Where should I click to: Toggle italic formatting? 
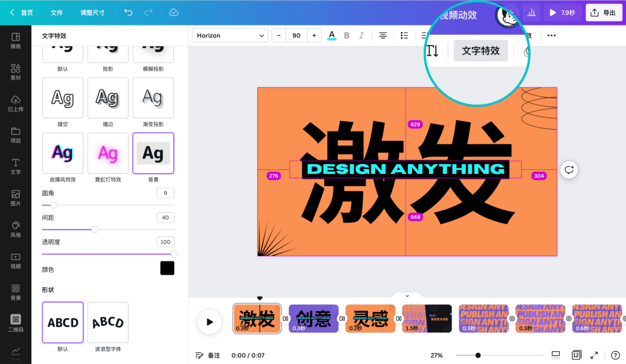pyautogui.click(x=361, y=35)
